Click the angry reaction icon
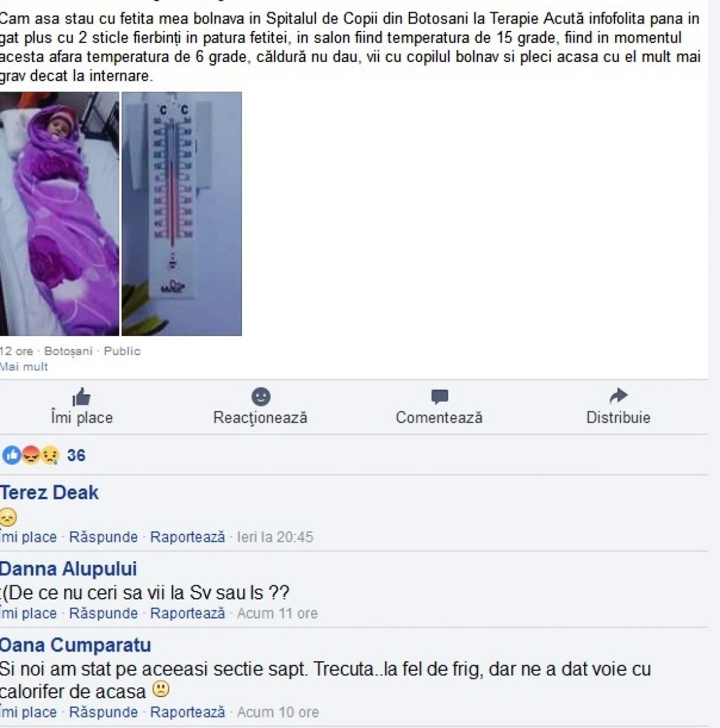Viewport: 720px width, 728px height. (x=30, y=455)
